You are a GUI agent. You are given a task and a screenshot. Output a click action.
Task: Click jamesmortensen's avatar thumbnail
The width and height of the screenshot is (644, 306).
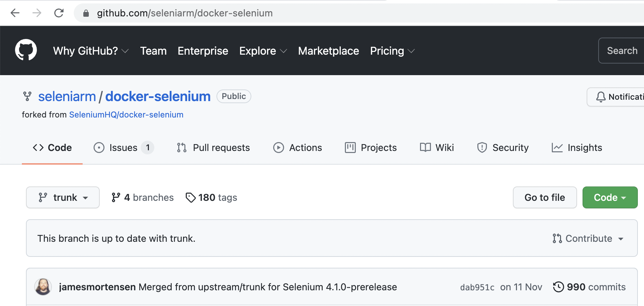pyautogui.click(x=43, y=287)
